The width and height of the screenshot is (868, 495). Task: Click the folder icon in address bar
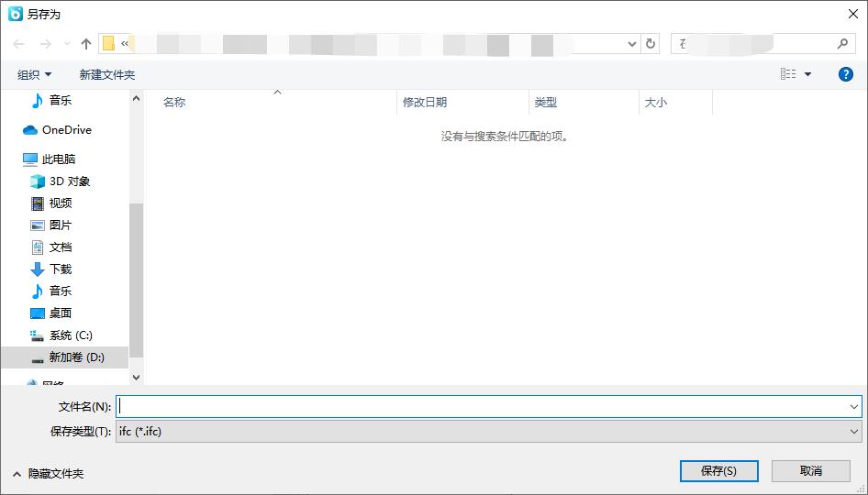click(109, 43)
